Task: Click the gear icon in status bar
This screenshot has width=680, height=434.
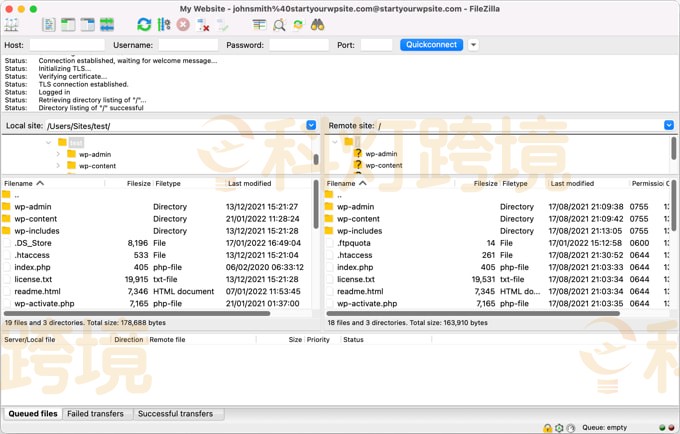Action: coord(559,428)
